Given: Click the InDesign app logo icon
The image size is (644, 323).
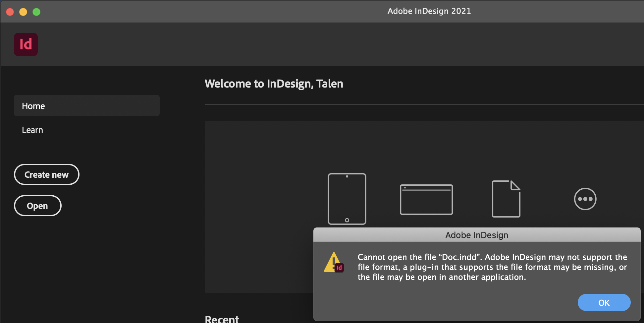Looking at the screenshot, I should coord(26,44).
